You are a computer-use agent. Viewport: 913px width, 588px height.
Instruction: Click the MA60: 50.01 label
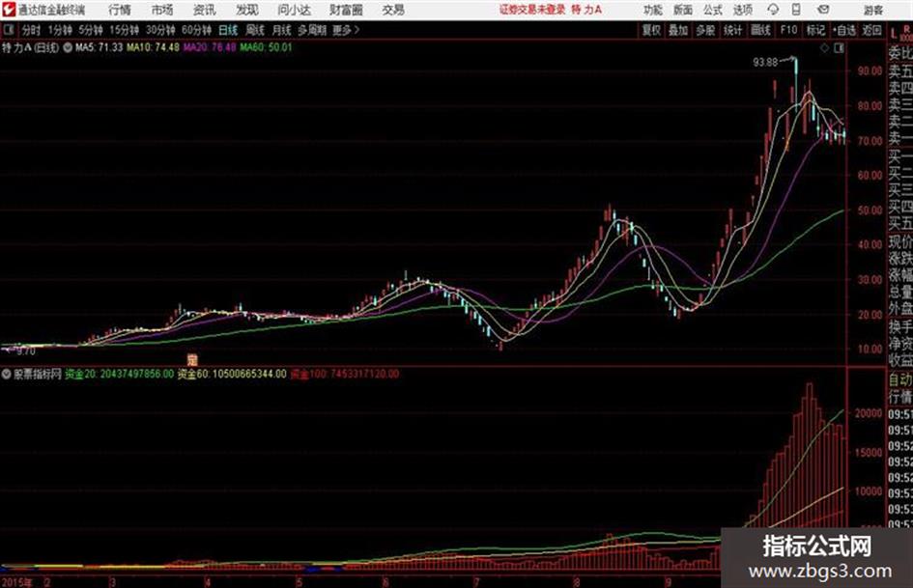(x=266, y=47)
